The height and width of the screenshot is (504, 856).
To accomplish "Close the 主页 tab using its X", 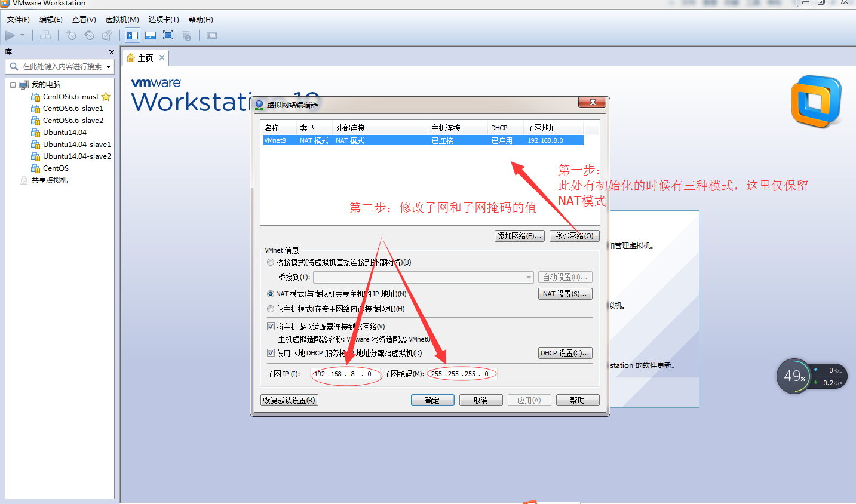I will click(x=162, y=57).
